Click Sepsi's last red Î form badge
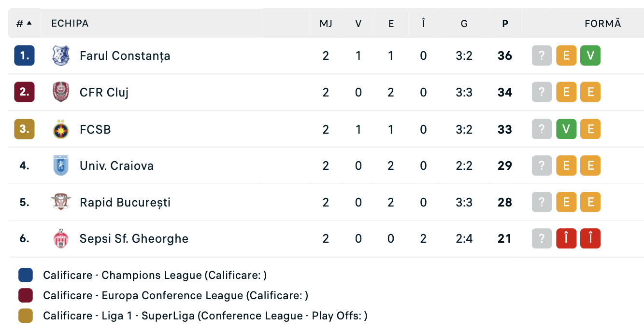This screenshot has height=331, width=644. (590, 239)
